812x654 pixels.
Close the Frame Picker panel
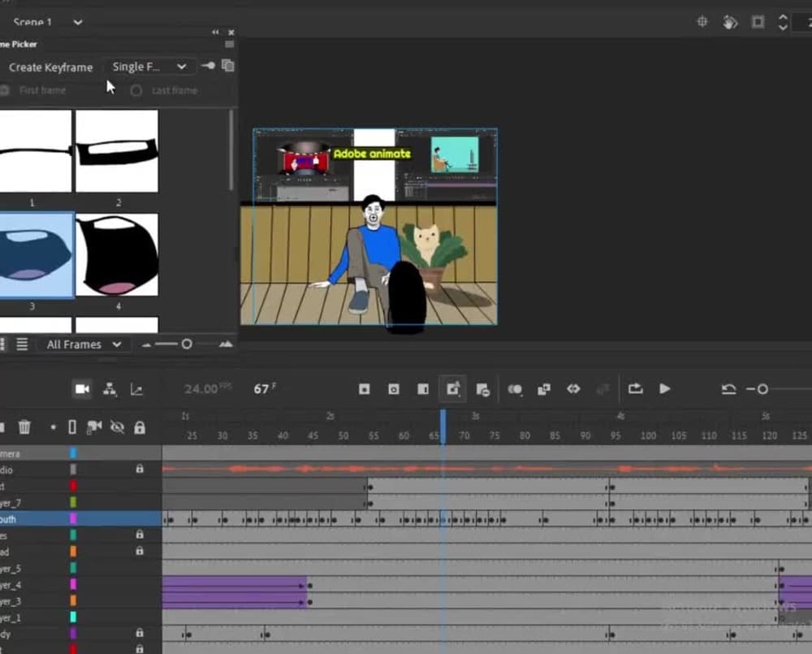click(231, 32)
